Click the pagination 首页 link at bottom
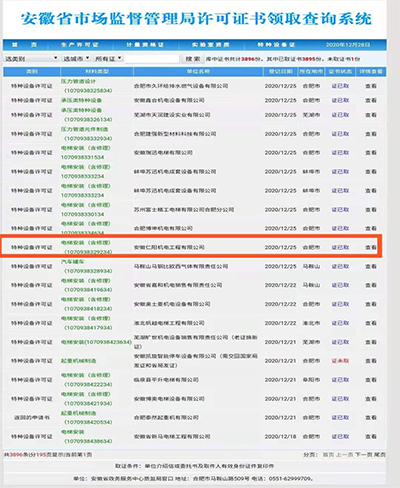This screenshot has width=400, height=488. pos(328,455)
